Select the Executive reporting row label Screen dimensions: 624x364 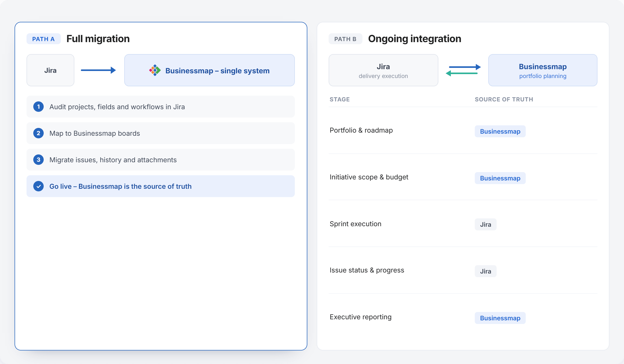[x=361, y=317]
